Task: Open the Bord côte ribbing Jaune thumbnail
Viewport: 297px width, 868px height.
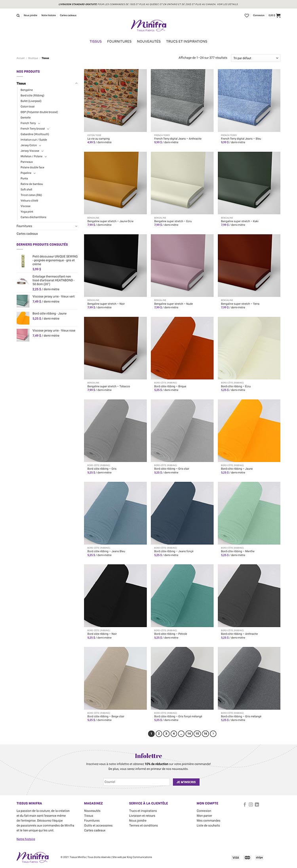Action: (23, 318)
